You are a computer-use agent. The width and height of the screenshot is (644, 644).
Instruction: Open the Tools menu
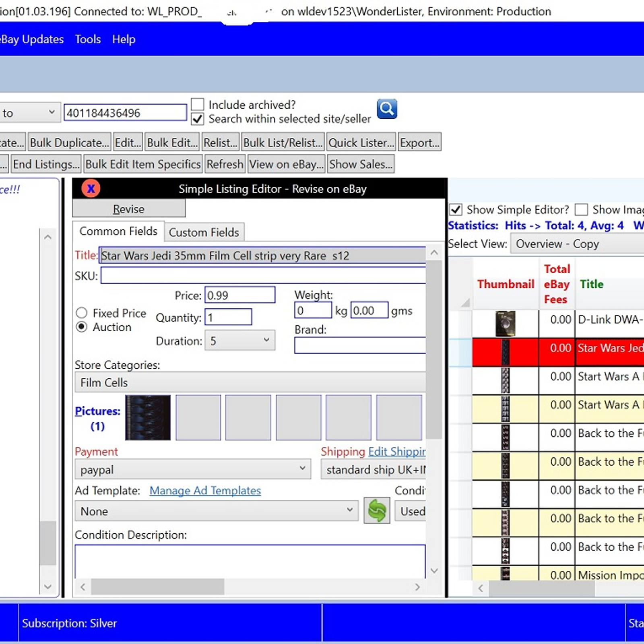88,39
